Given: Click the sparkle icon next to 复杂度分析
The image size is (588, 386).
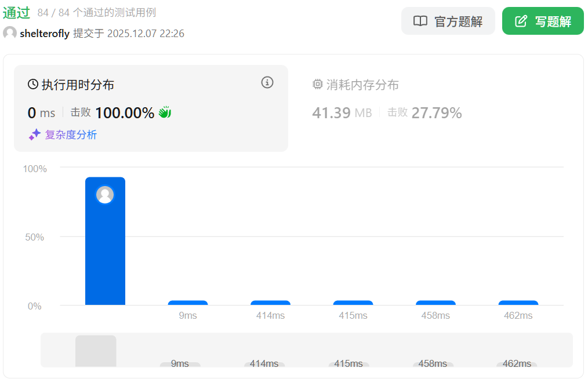Looking at the screenshot, I should tap(35, 134).
